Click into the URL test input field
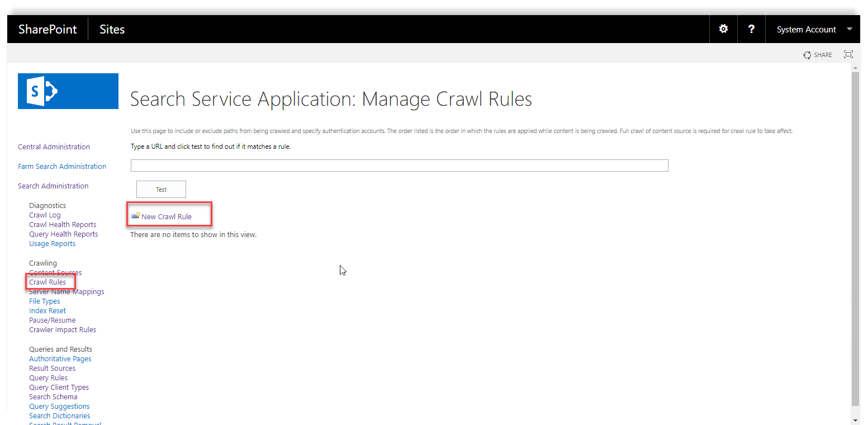The image size is (868, 425). [x=399, y=166]
